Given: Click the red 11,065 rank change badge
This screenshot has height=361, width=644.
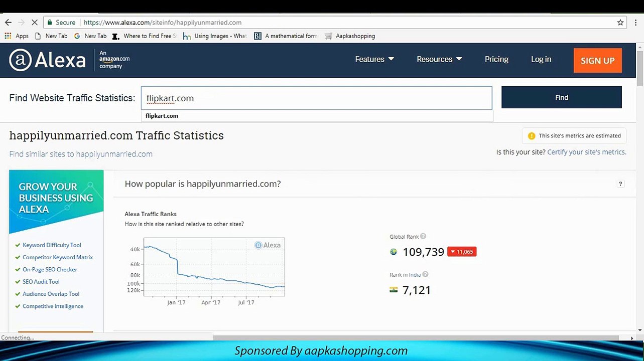Looking at the screenshot, I should pos(461,252).
